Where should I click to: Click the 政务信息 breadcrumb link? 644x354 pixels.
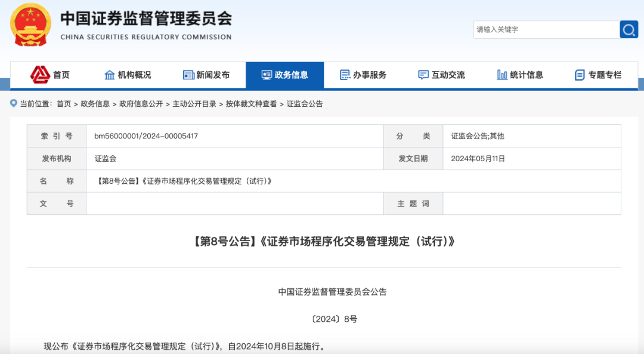tap(95, 104)
